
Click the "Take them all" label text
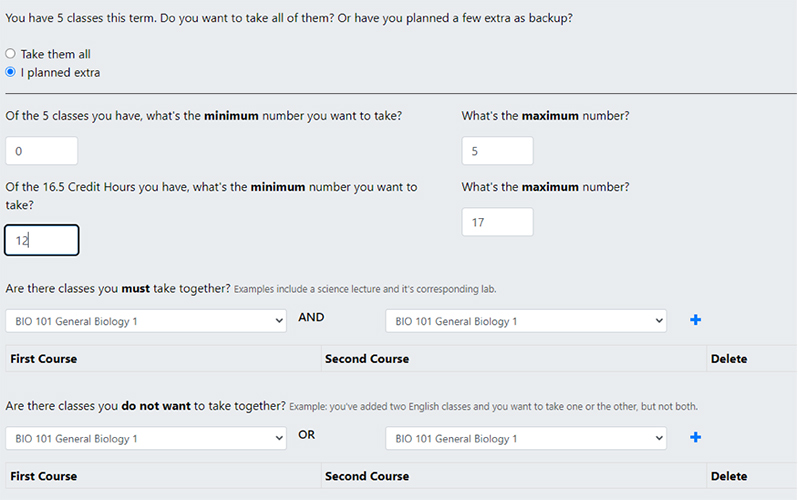tap(55, 54)
